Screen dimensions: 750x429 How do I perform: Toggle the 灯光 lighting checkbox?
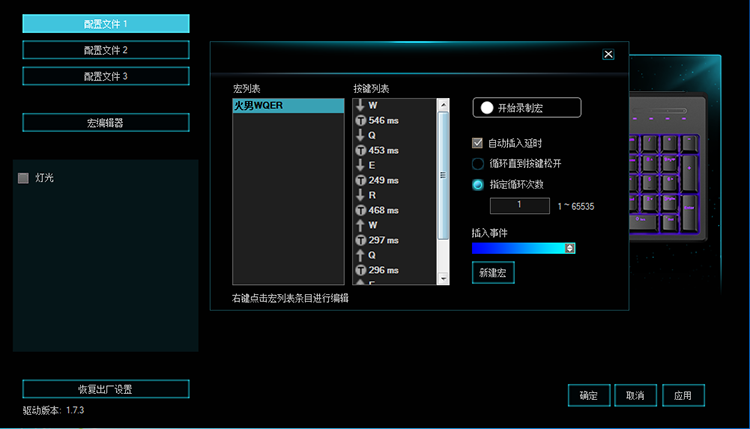[x=23, y=178]
